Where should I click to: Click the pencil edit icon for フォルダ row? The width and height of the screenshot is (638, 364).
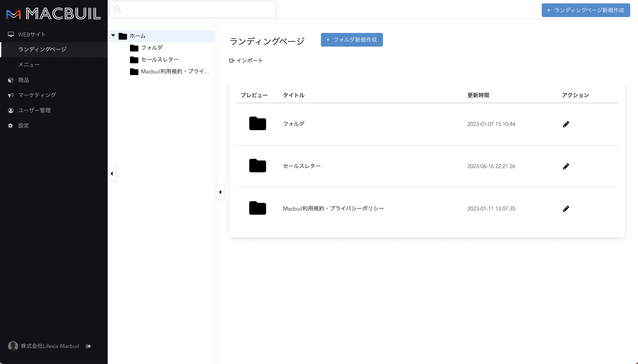(566, 124)
